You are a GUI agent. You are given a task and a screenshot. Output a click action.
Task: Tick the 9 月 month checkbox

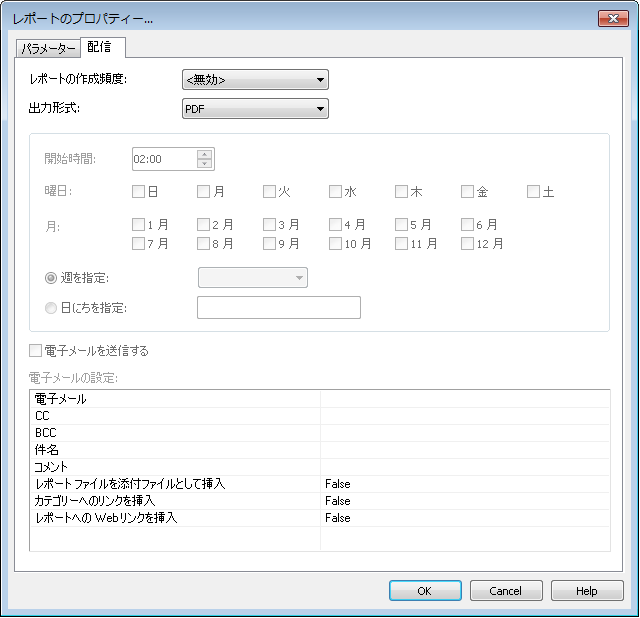click(269, 244)
